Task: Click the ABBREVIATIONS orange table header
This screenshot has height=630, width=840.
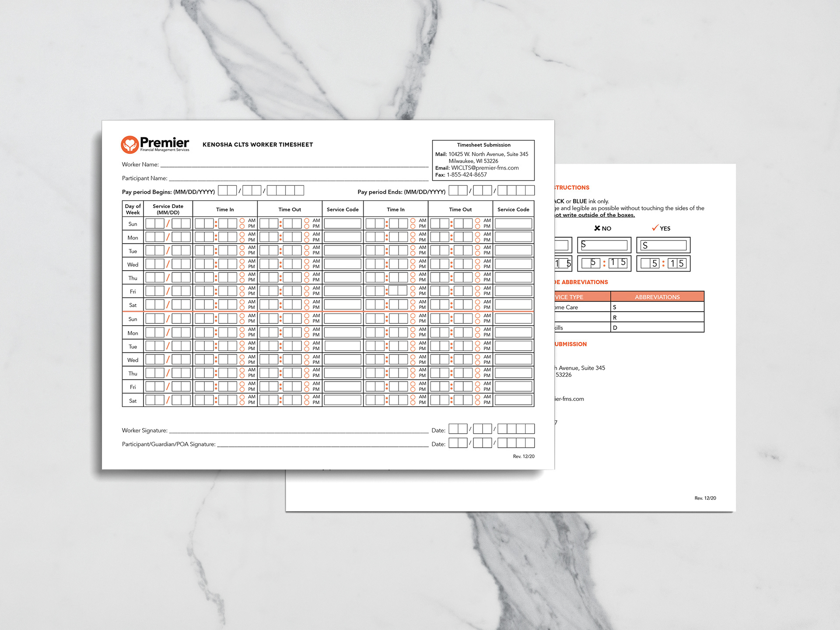Action: (657, 297)
